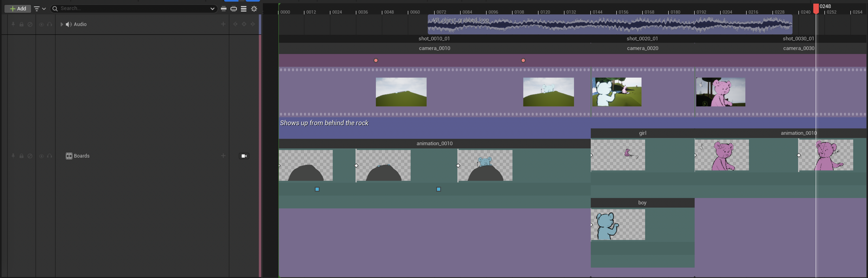
Task: Pin the Boards track
Action: click(x=13, y=156)
